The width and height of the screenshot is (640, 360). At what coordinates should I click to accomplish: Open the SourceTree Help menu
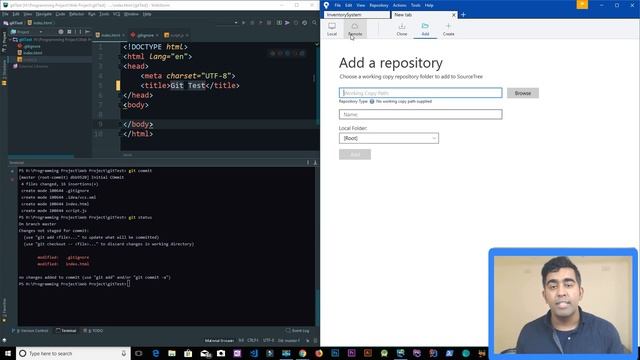(x=429, y=5)
